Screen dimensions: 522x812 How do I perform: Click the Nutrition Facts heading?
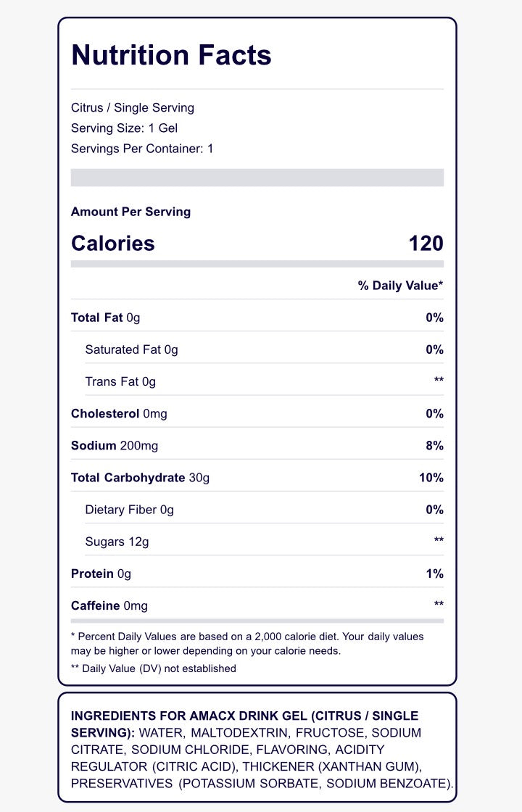click(171, 55)
